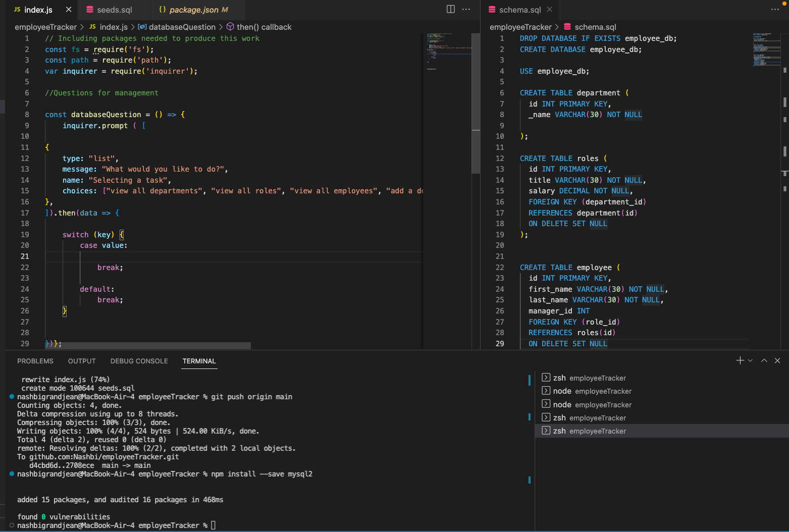Screen dimensions: 789x532
Task: Switch to the seeds.sql tab
Action: point(114,9)
